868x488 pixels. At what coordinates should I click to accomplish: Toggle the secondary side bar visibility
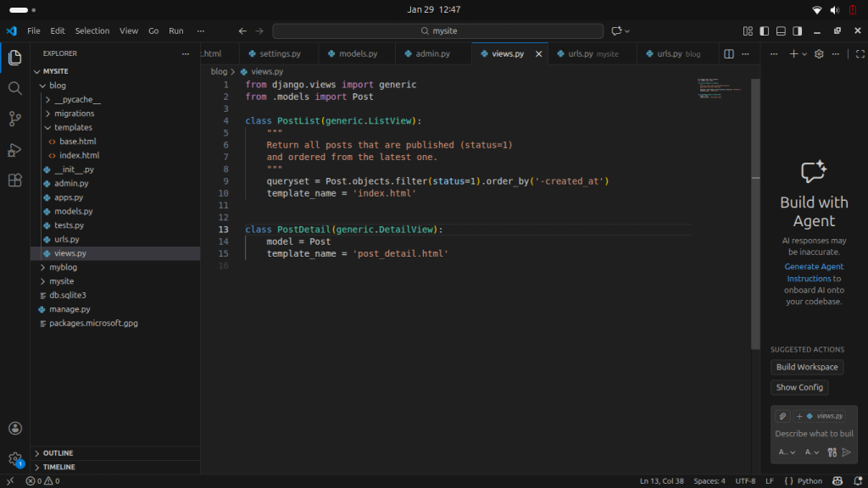[797, 30]
